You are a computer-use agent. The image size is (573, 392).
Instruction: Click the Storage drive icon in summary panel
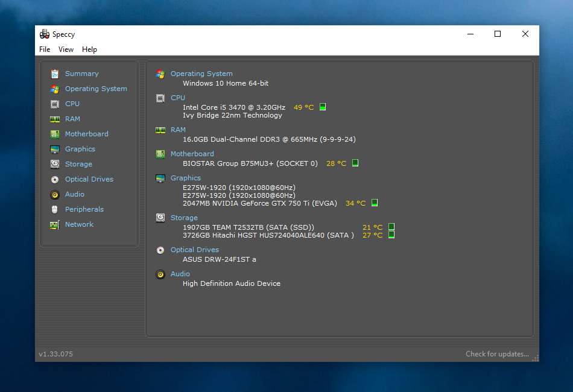[160, 218]
